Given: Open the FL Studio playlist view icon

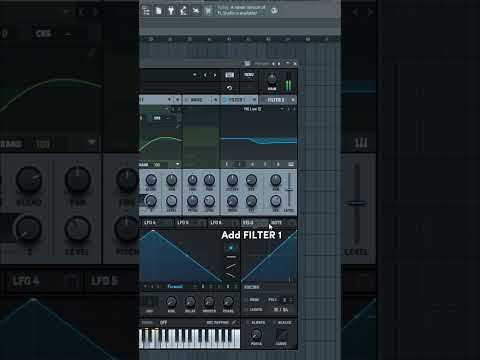Looking at the screenshot, I should click(146, 11).
